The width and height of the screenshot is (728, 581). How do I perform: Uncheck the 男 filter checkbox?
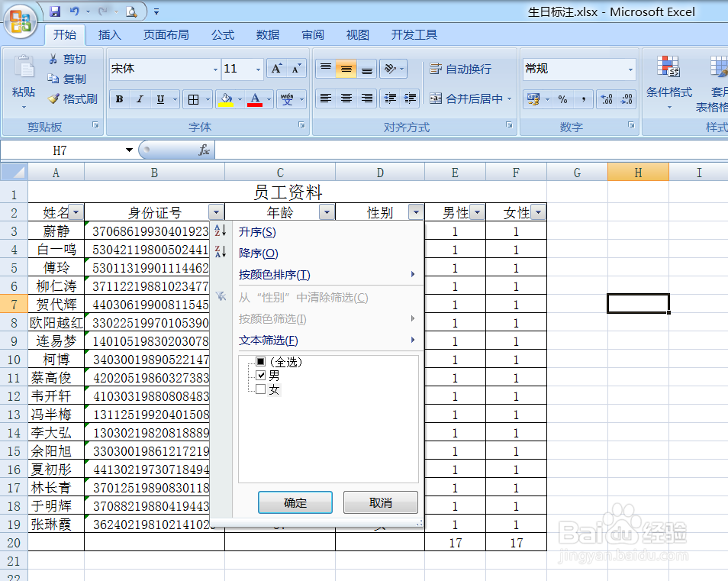[x=261, y=376]
